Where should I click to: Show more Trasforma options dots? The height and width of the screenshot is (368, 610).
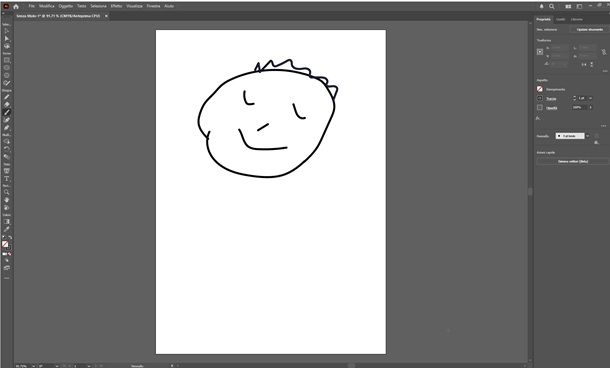coord(605,71)
